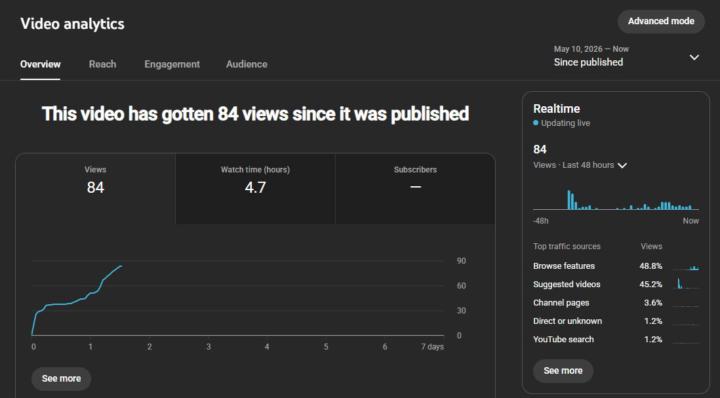
Task: Click See more under the views chart
Action: [x=61, y=379]
